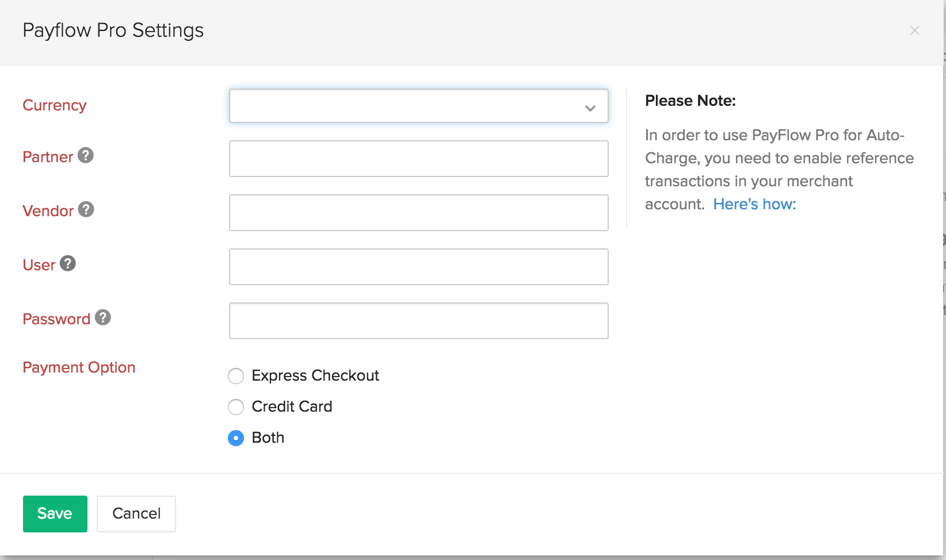The image size is (946, 560).
Task: Click the Partner help icon
Action: point(85,155)
